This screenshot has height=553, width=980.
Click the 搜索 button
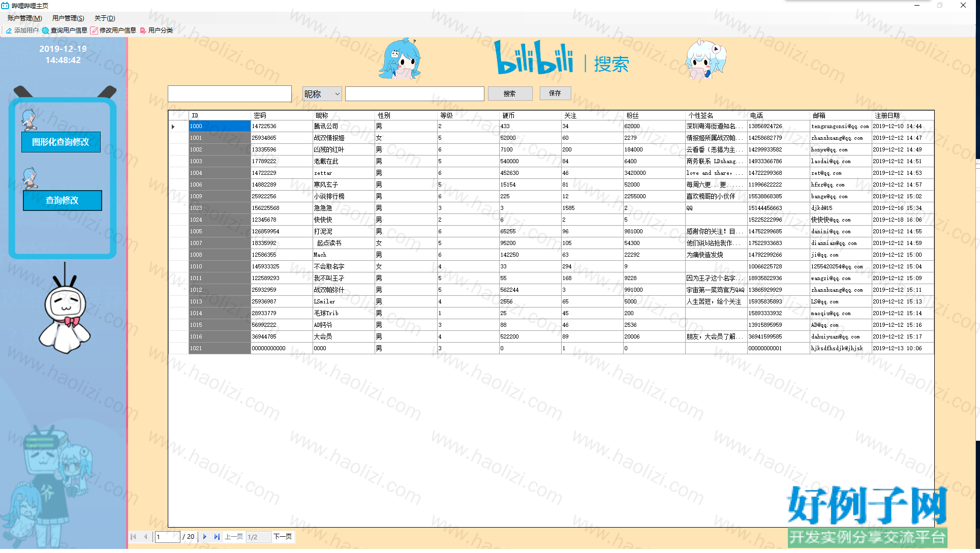pyautogui.click(x=510, y=94)
